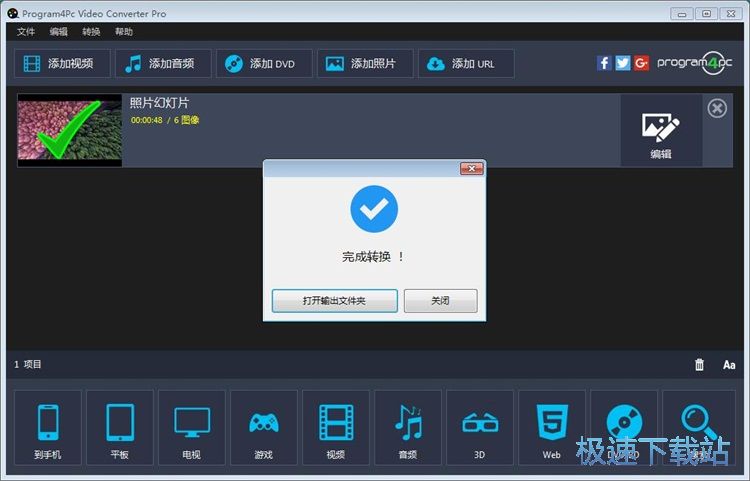Screen dimensions: 750x481
Task: Select the 游戏 game console format
Action: 264,427
